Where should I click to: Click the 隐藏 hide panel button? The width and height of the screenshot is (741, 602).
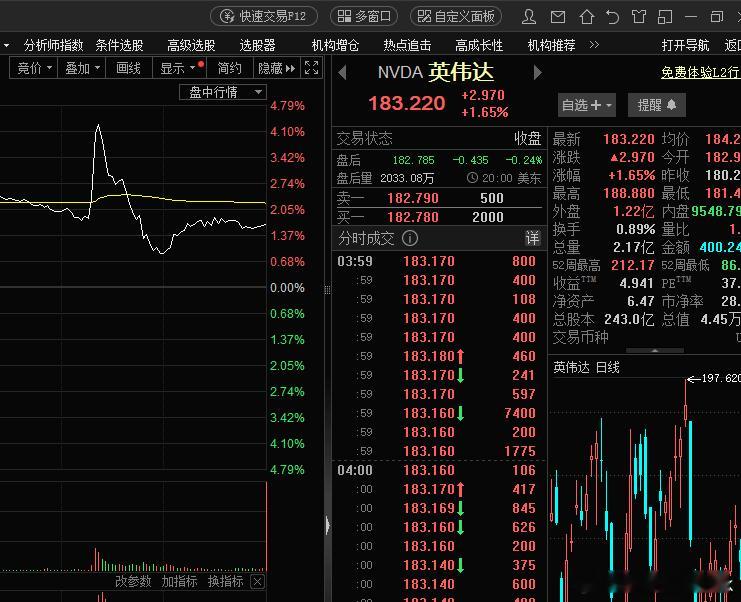pos(277,68)
